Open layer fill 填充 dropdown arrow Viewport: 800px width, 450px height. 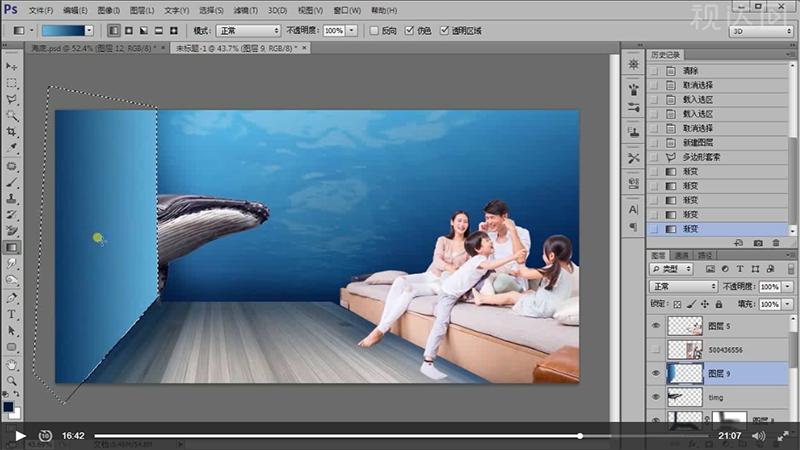click(788, 304)
